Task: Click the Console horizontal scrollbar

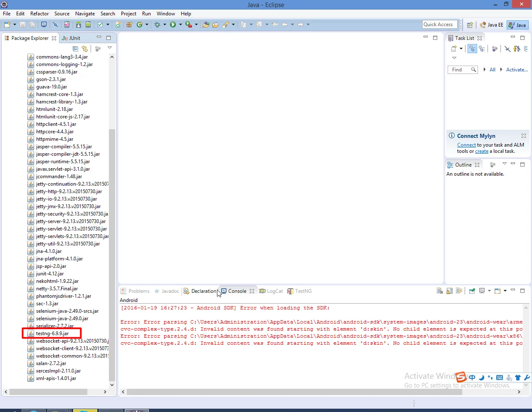Action: pos(322,392)
